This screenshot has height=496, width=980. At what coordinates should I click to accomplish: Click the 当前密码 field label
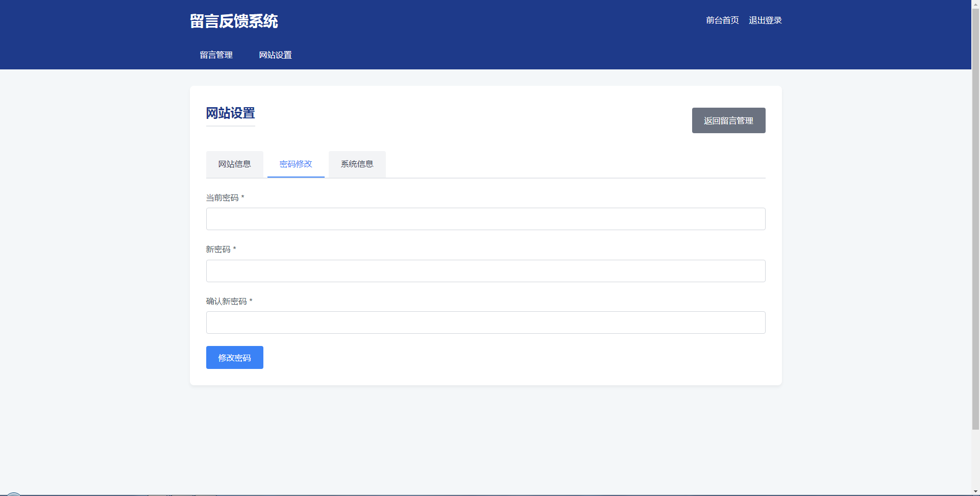pos(222,198)
